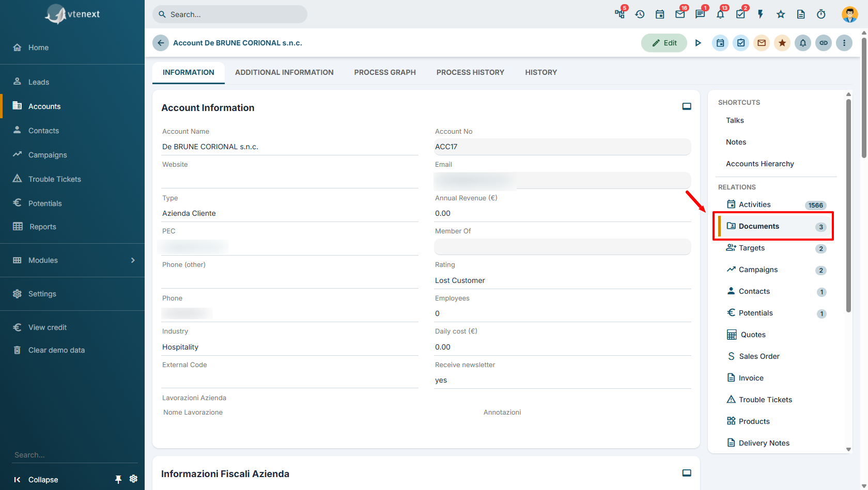Open the stopwatch timer icon in top bar
This screenshot has width=868, height=490.
821,14
